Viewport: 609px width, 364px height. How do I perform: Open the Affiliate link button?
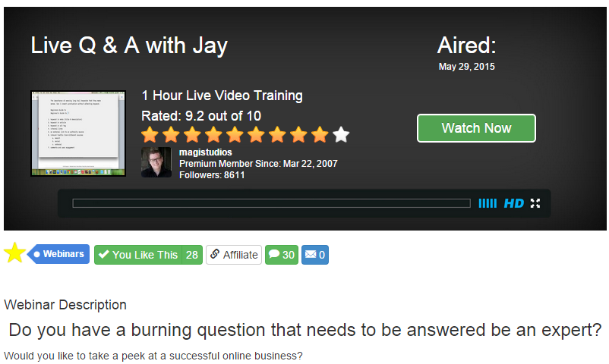coord(234,255)
